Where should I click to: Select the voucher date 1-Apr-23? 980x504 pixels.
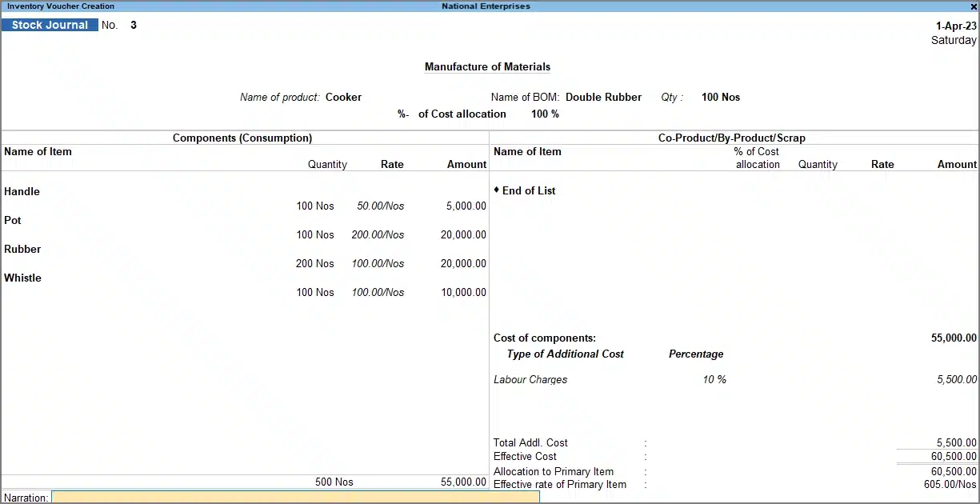pos(955,26)
